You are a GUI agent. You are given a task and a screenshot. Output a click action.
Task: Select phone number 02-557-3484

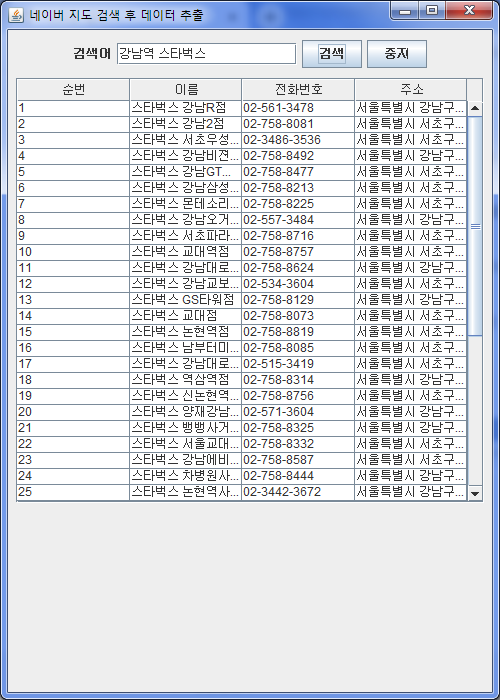[298, 220]
